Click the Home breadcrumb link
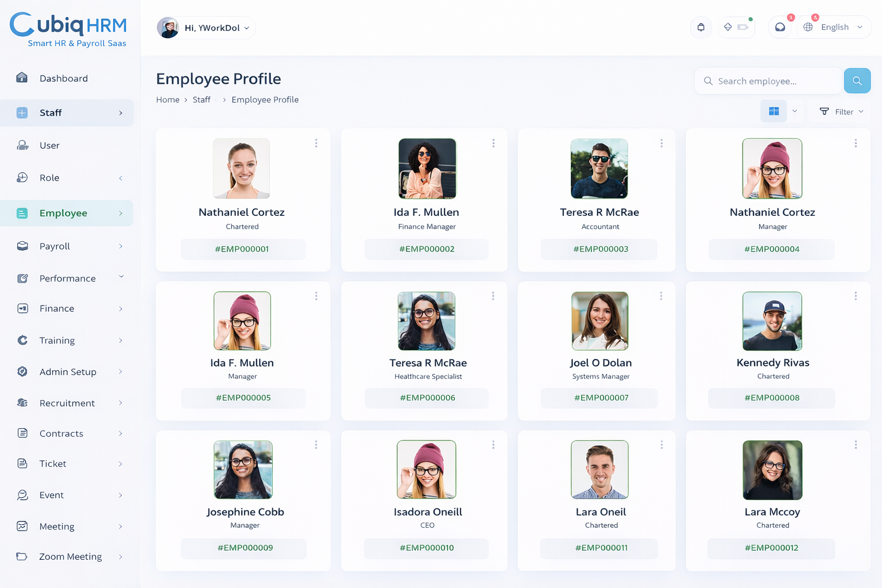 (168, 100)
